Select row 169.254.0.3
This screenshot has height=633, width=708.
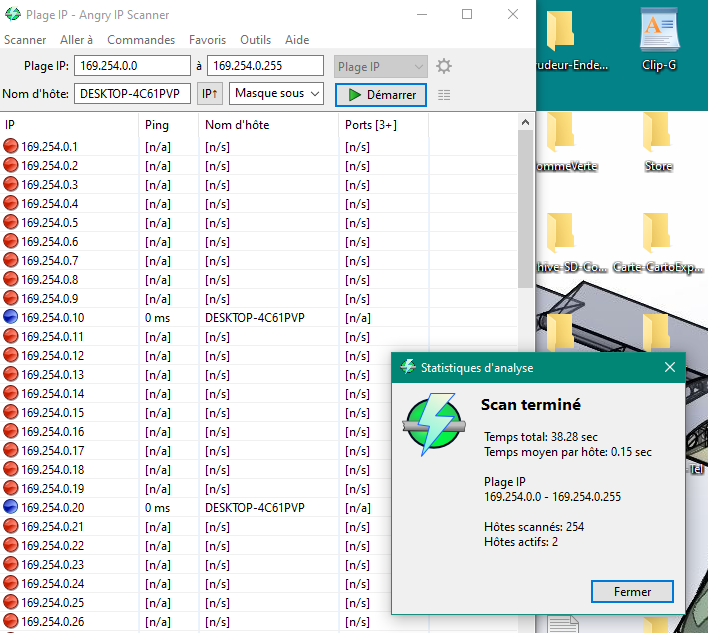point(258,185)
